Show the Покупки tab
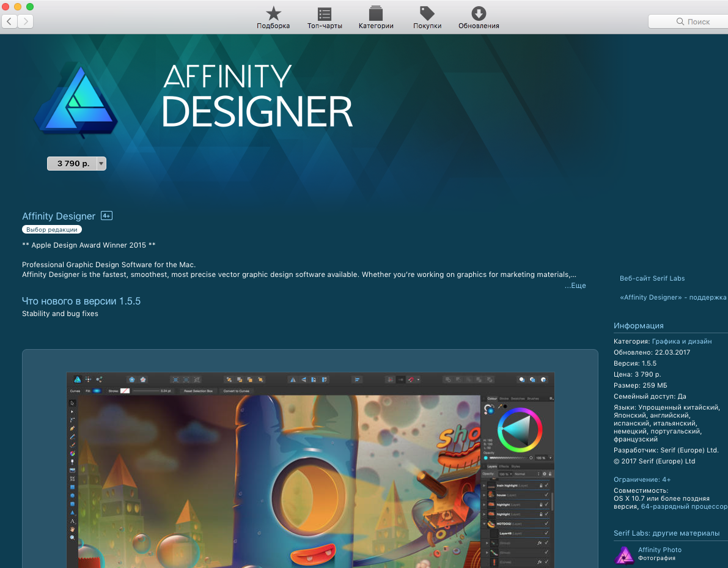728x568 pixels. coord(427,18)
